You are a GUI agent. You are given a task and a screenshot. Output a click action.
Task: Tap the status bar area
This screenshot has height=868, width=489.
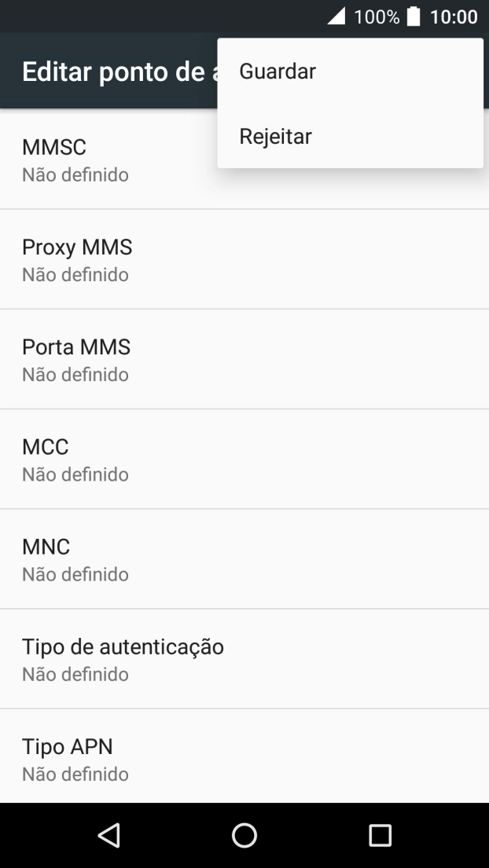pyautogui.click(x=157, y=16)
